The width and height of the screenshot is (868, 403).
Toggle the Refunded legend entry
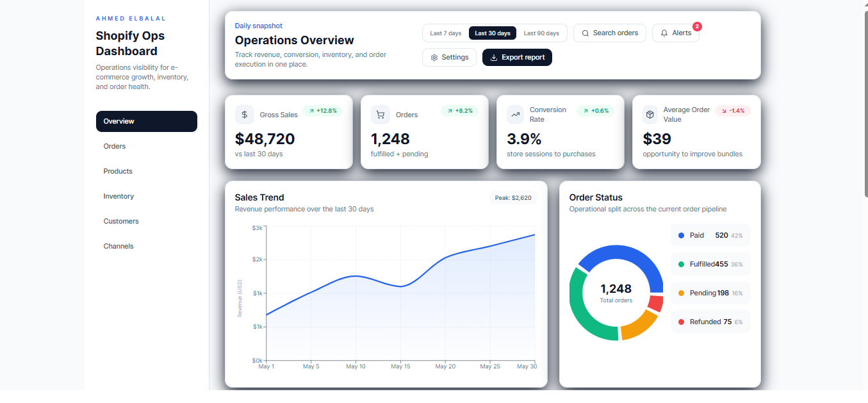(710, 322)
